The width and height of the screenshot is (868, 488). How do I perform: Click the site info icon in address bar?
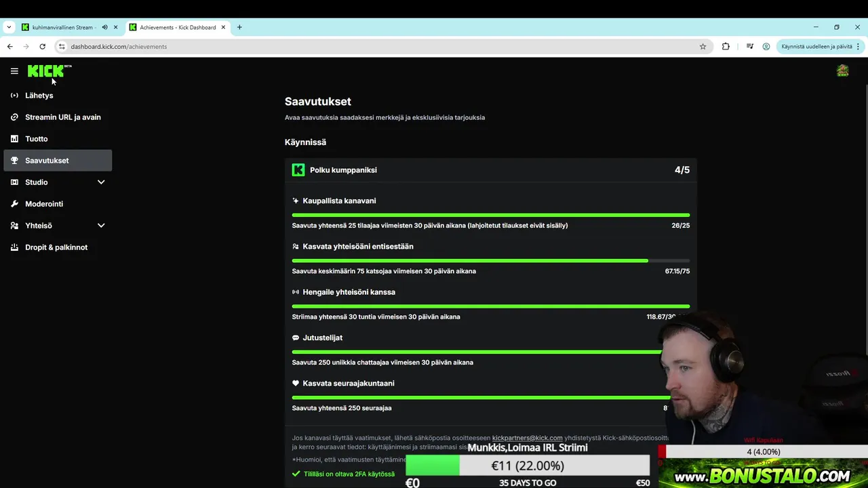(x=62, y=47)
